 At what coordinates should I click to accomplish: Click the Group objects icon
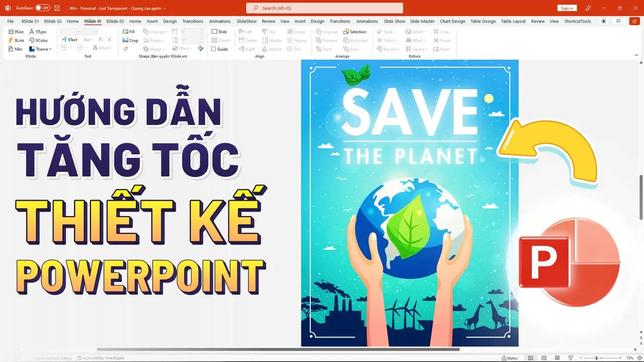point(296,32)
